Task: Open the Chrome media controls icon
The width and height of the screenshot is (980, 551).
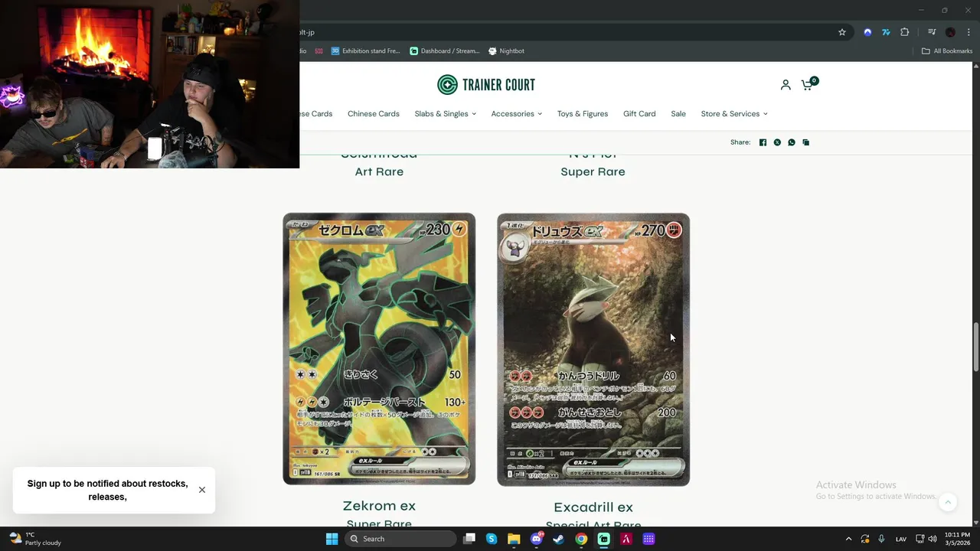Action: click(x=932, y=32)
